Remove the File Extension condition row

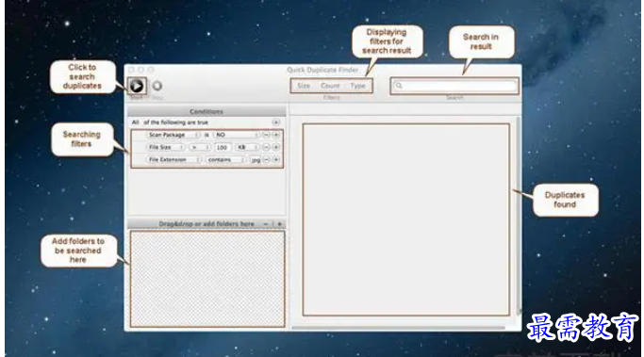click(x=266, y=159)
